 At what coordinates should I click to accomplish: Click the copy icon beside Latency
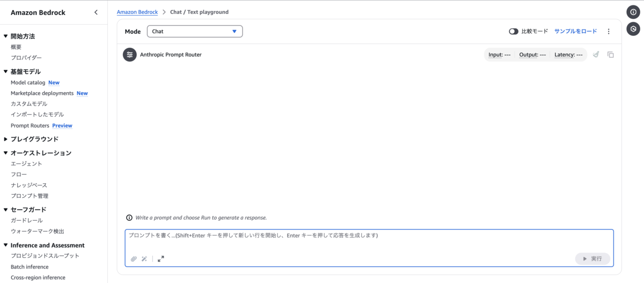611,55
